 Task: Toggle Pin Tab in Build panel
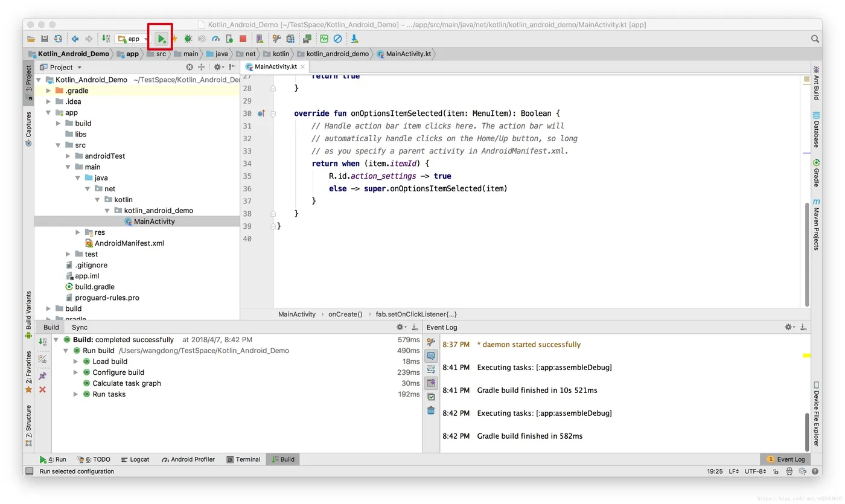point(42,375)
